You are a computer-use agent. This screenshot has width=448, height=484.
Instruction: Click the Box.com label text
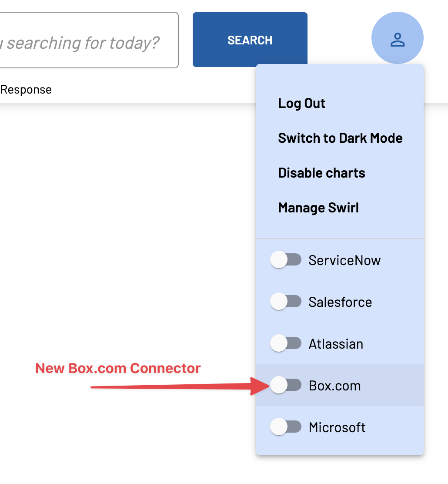coord(335,386)
